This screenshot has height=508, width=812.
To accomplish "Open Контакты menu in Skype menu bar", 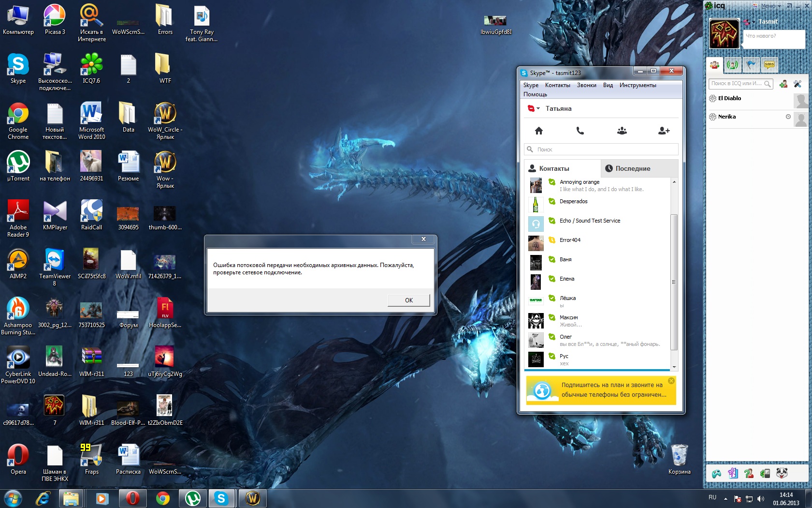I will tap(558, 85).
